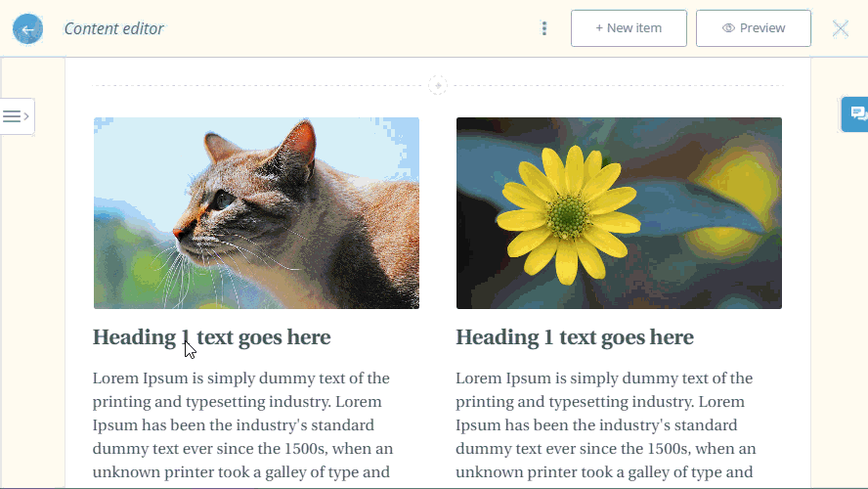Select the cat image
The image size is (868, 489).
(x=256, y=213)
